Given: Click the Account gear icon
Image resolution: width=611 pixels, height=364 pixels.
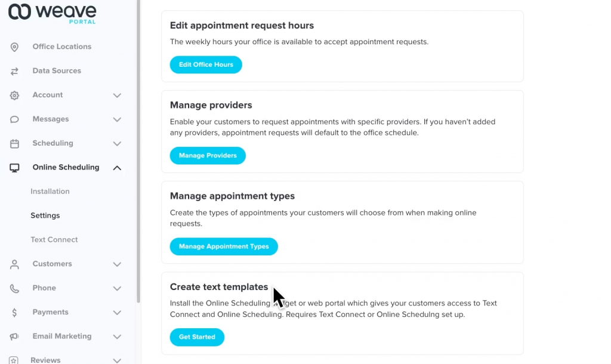Looking at the screenshot, I should (14, 95).
